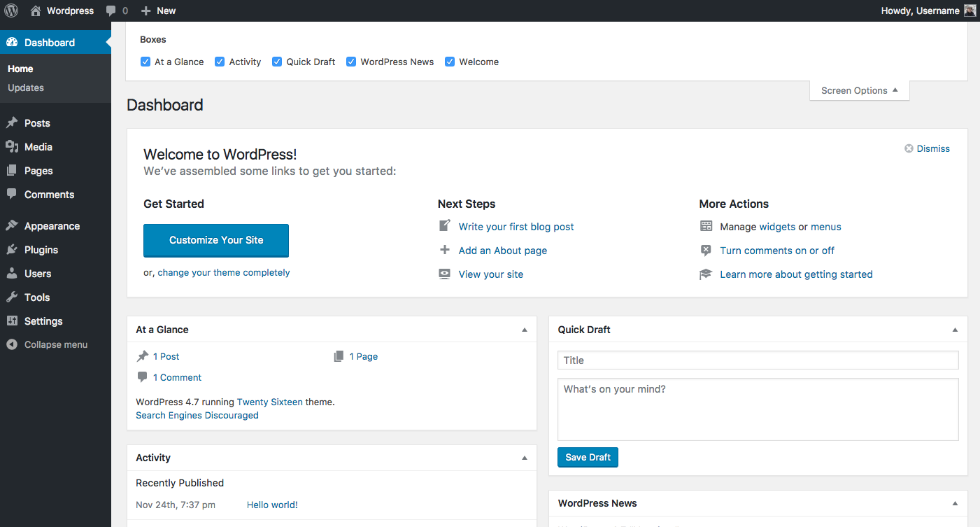The height and width of the screenshot is (527, 980).
Task: Click the comments-off icon beside Turn comments on or off
Action: (x=706, y=250)
